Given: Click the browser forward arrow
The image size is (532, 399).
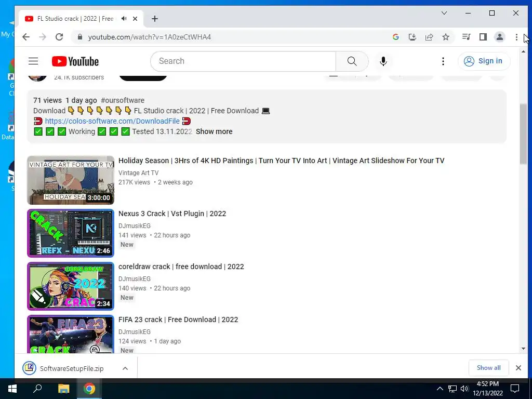Looking at the screenshot, I should pos(43,37).
